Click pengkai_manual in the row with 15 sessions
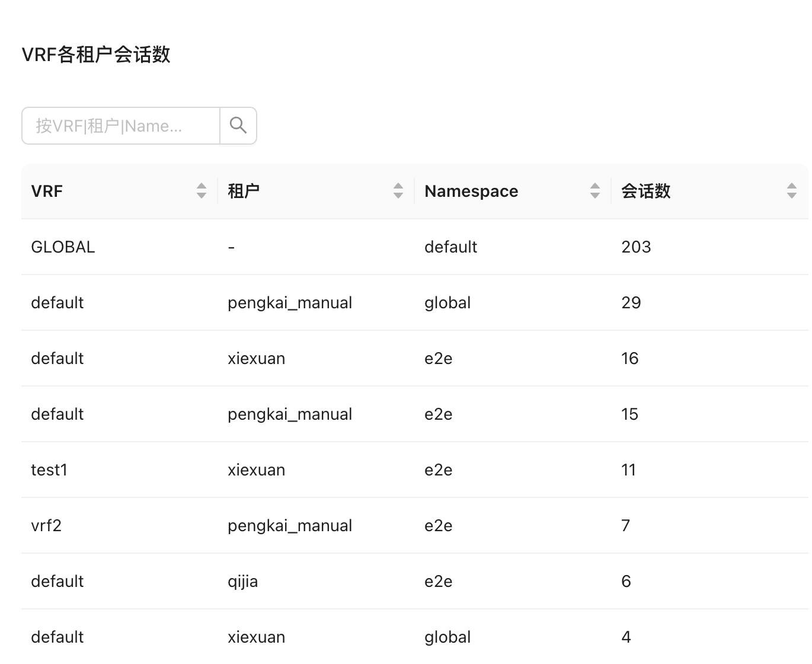Image resolution: width=812 pixels, height=664 pixels. pyautogui.click(x=290, y=414)
